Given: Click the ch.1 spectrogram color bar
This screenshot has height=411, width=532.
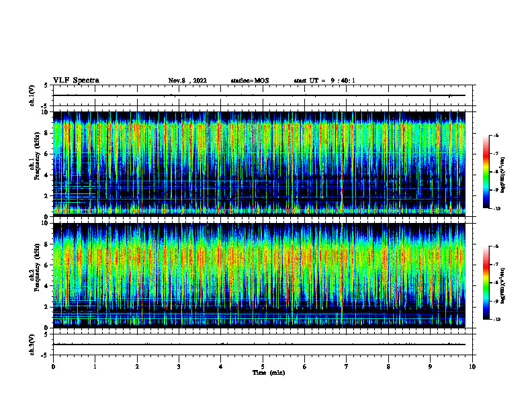Looking at the screenshot, I should click(x=486, y=172).
